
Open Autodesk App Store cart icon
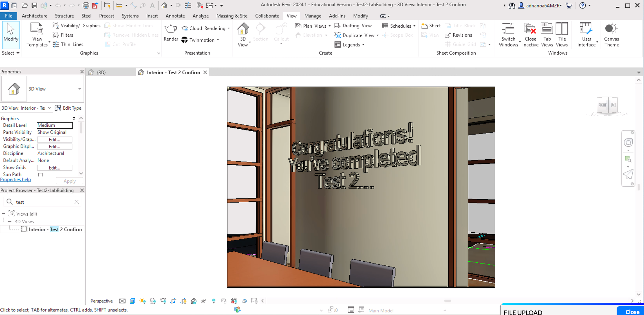[x=569, y=5]
